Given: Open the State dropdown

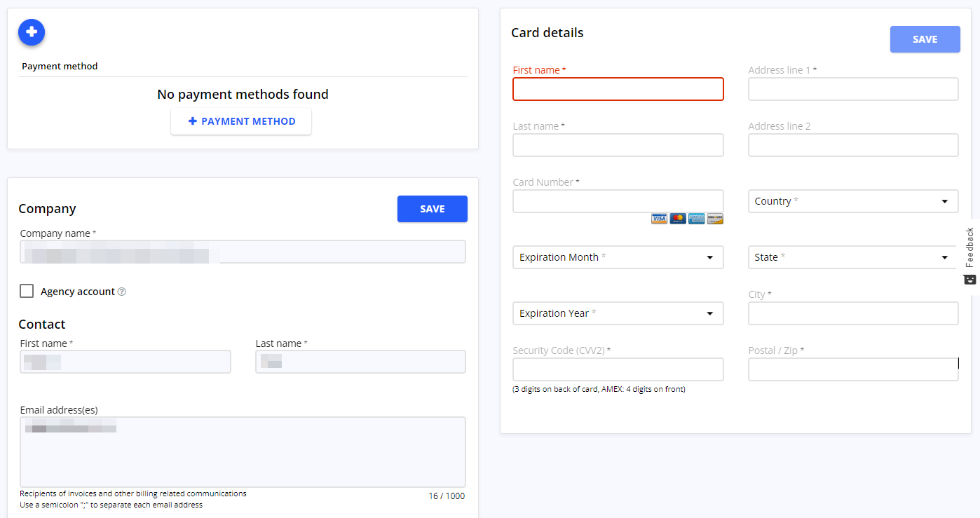Looking at the screenshot, I should click(852, 257).
